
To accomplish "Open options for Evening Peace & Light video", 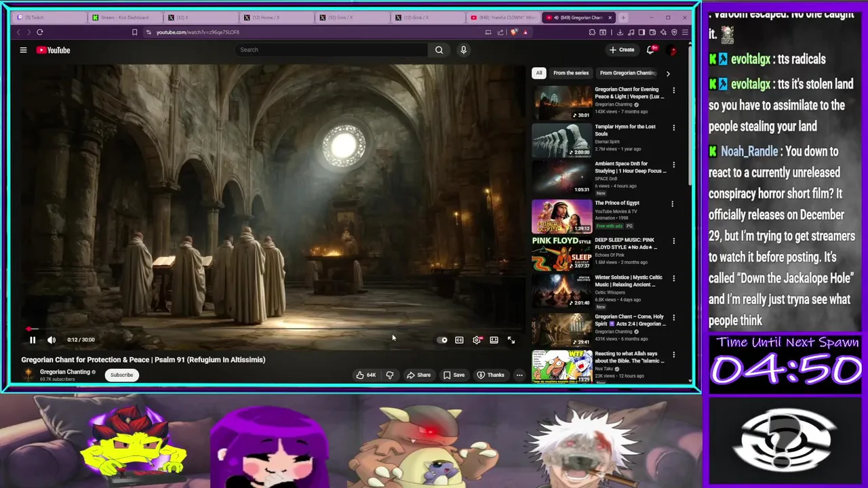I will 673,90.
